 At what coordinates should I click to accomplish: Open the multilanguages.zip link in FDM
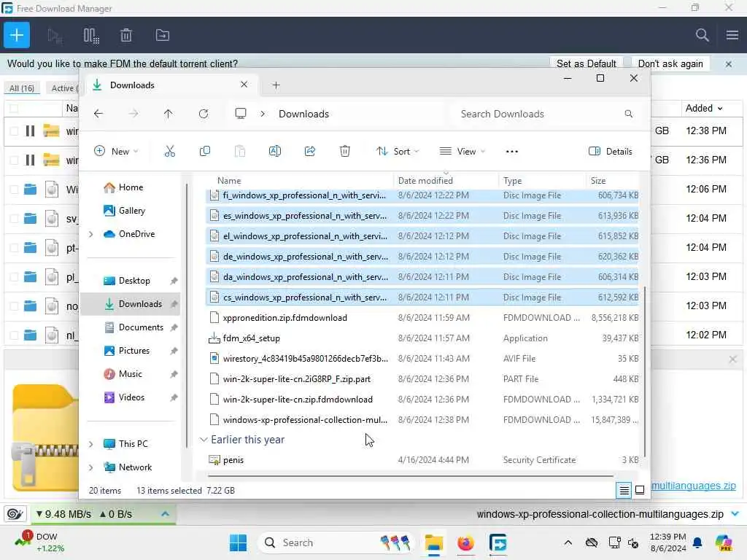(x=693, y=486)
